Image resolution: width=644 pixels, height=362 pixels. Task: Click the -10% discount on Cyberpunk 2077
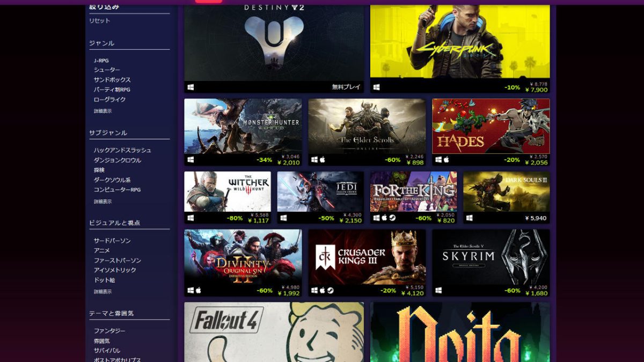pos(513,87)
